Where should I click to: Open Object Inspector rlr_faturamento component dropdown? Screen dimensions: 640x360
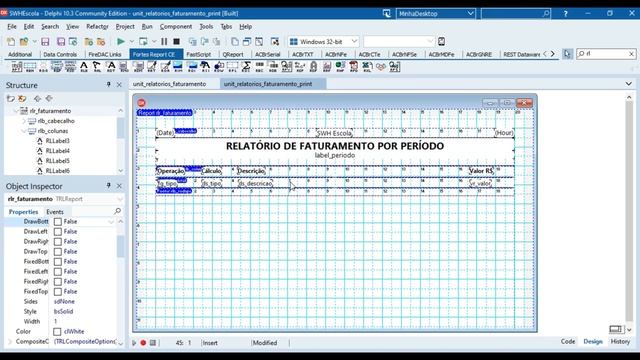pyautogui.click(x=120, y=199)
